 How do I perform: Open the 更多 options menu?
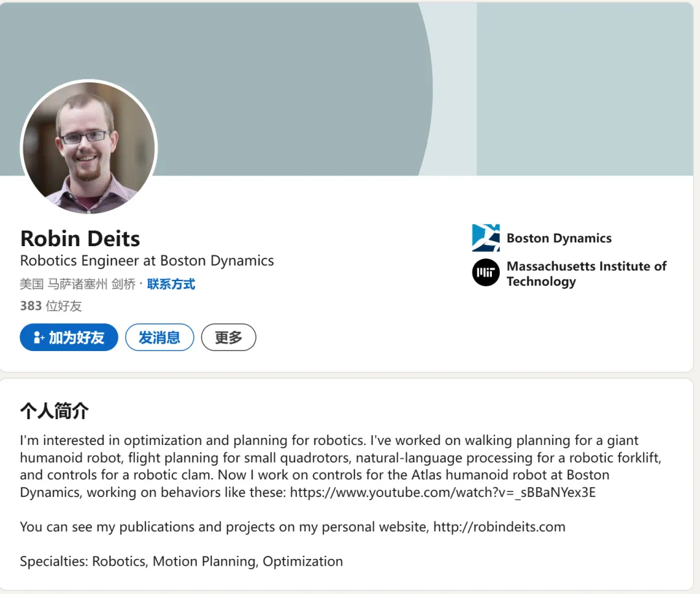[228, 337]
